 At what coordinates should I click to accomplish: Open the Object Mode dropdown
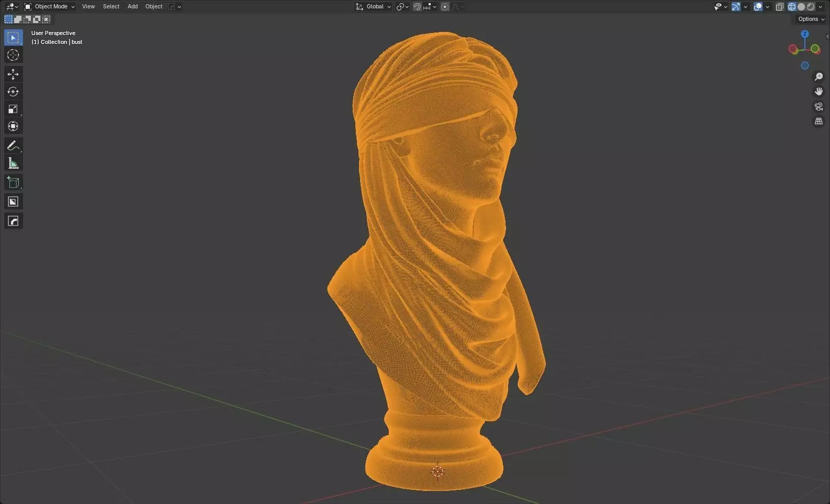(x=50, y=7)
